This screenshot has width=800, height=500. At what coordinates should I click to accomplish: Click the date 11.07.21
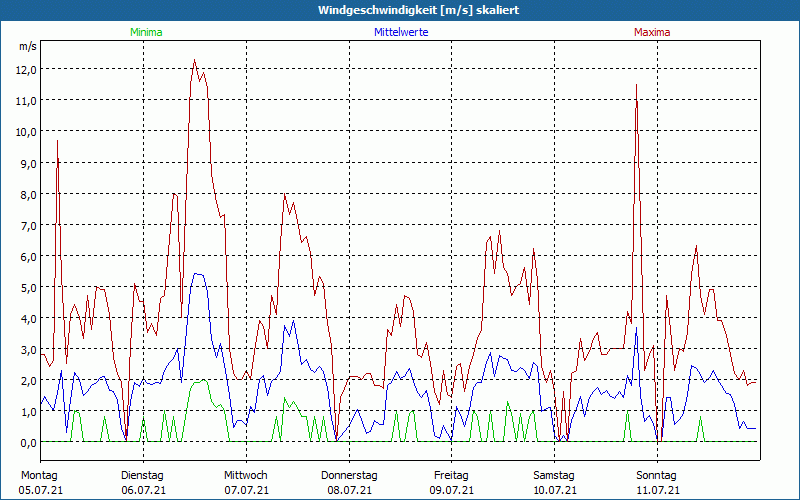(657, 490)
